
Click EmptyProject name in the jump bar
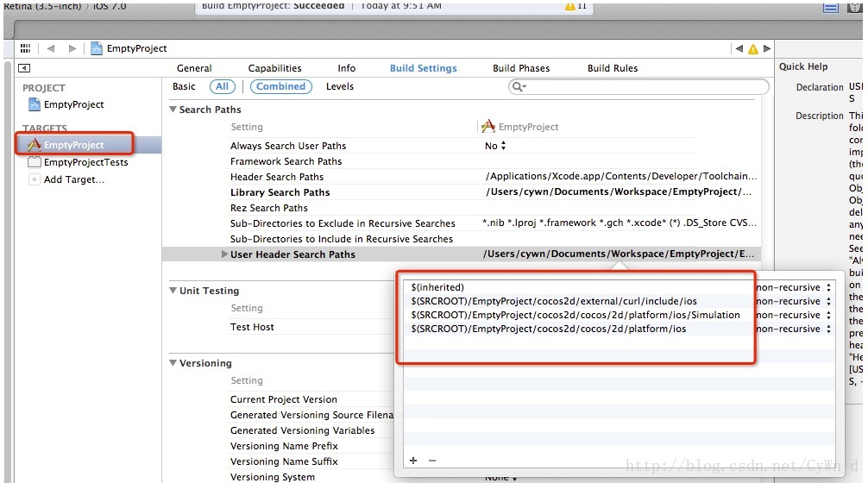[136, 48]
